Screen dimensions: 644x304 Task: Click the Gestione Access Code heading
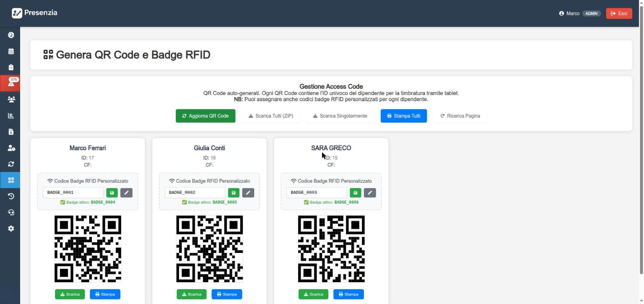331,86
